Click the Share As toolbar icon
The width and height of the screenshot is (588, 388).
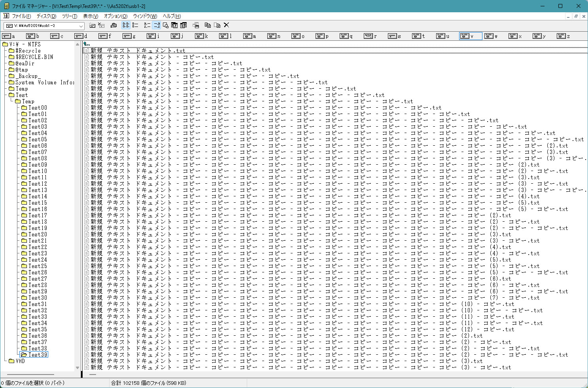coord(113,25)
